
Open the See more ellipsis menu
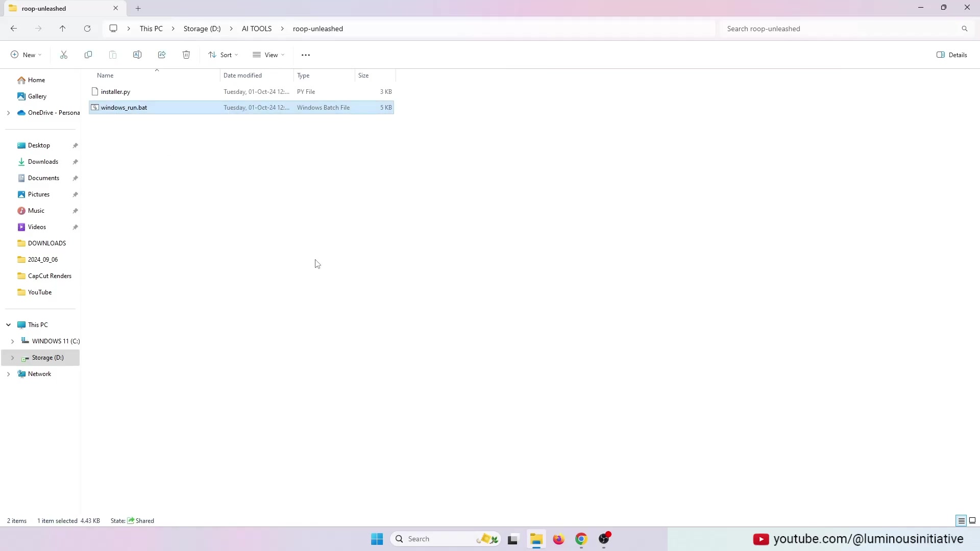coord(306,55)
